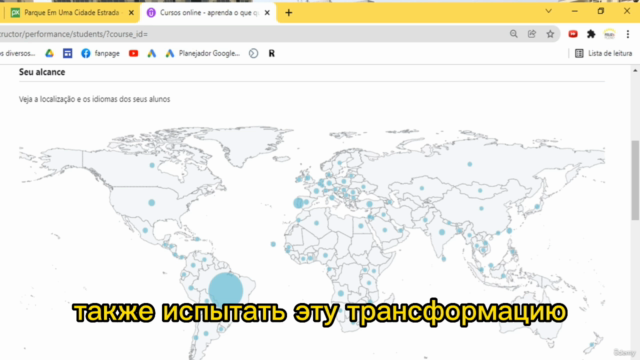
Task: Open the R bookmark icon
Action: [271, 53]
